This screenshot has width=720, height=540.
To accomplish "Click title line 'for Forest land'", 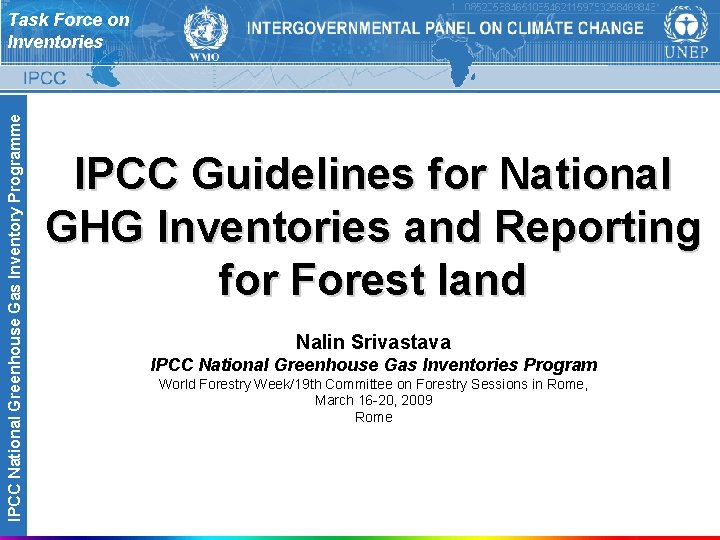I will 373,280.
